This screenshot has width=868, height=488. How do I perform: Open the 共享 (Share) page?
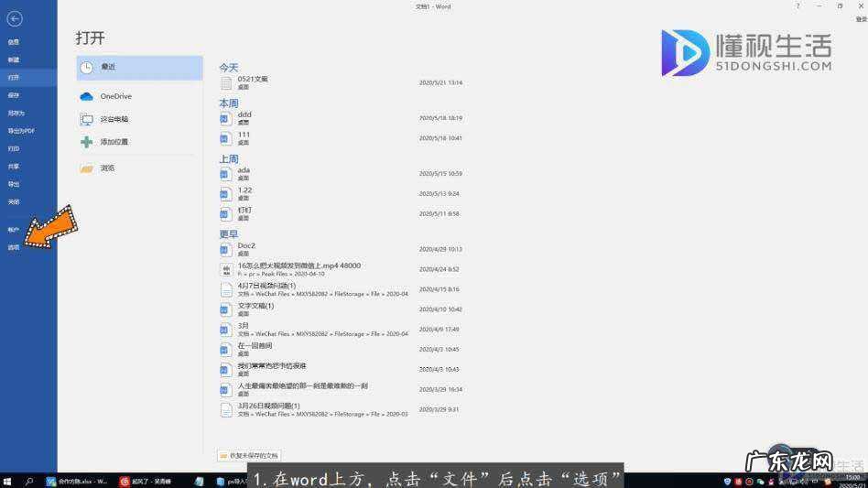tap(14, 167)
